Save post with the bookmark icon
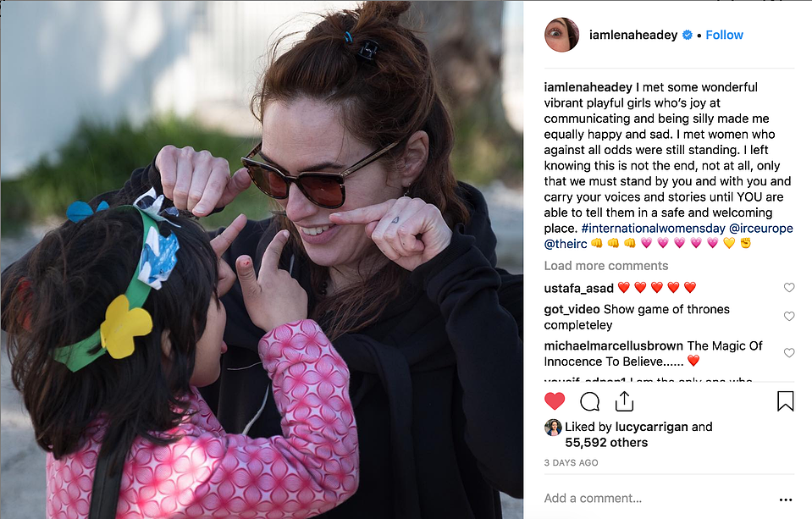 tap(785, 401)
